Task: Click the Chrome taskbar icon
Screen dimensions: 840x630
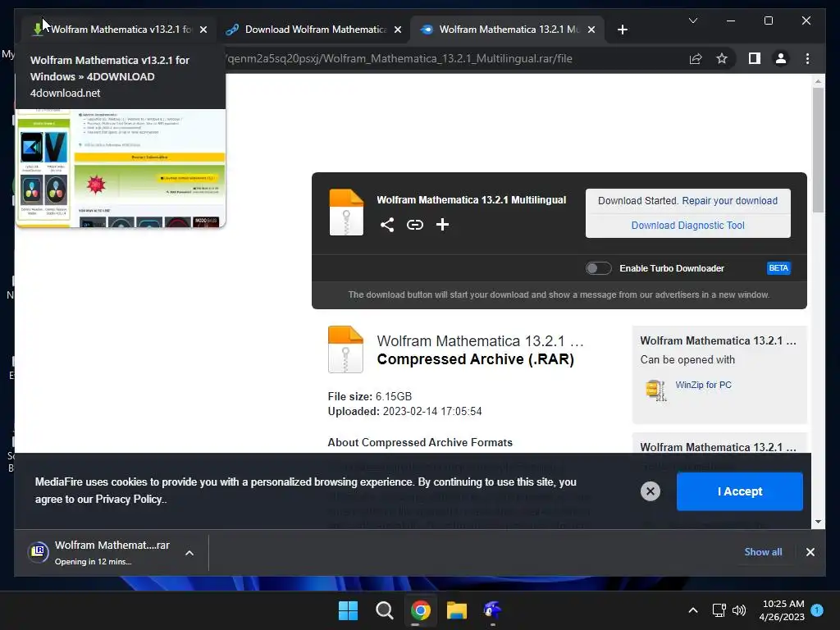Action: [x=421, y=610]
